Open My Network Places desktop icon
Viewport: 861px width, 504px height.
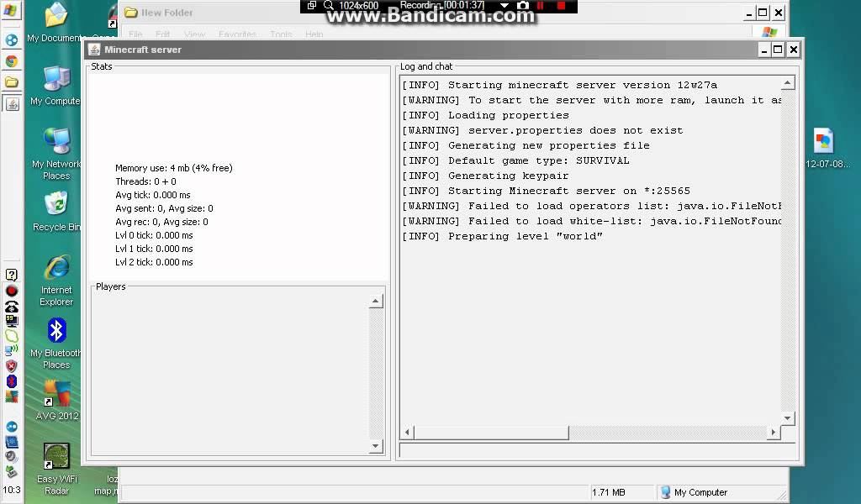pos(56,154)
